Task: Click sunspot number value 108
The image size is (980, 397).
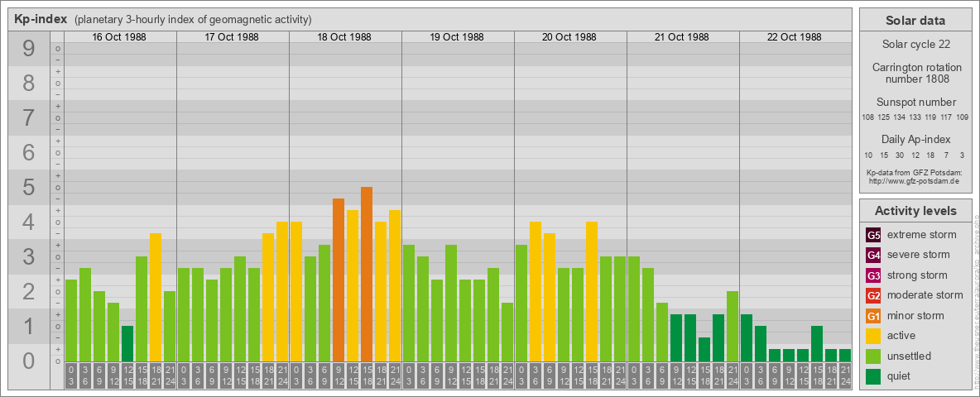Action: click(x=868, y=117)
